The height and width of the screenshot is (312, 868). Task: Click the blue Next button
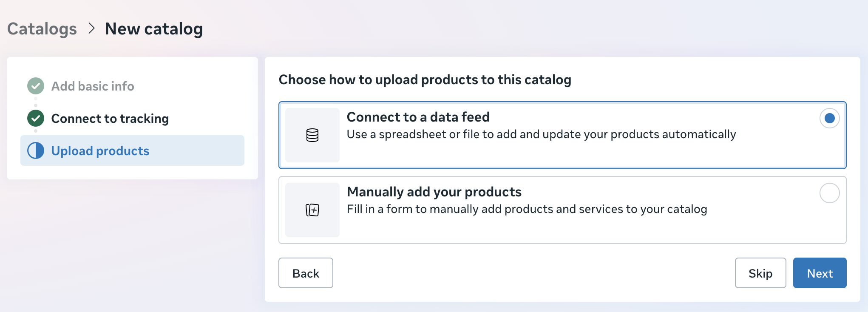point(820,273)
